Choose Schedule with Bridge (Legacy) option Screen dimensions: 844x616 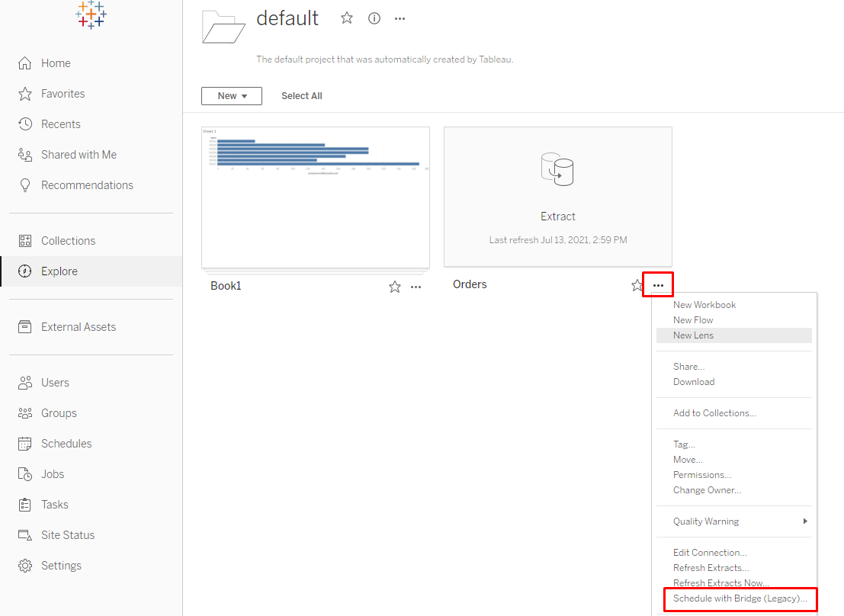tap(740, 598)
